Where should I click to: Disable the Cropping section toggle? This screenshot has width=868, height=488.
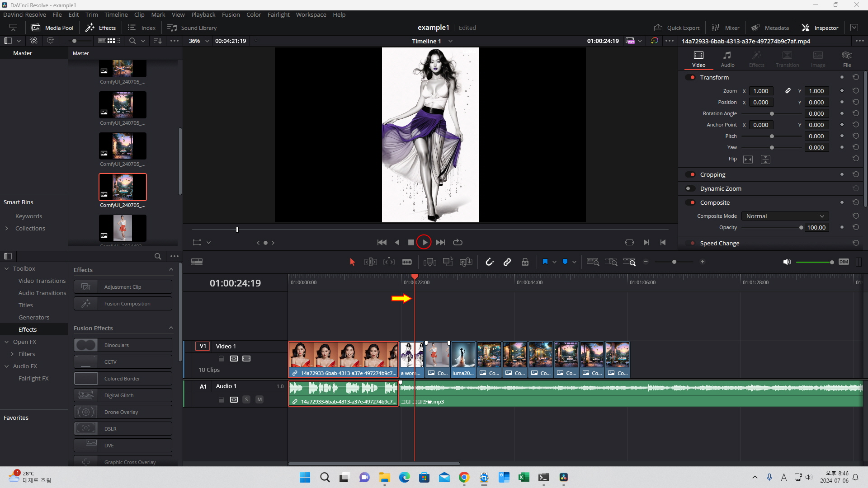[690, 174]
